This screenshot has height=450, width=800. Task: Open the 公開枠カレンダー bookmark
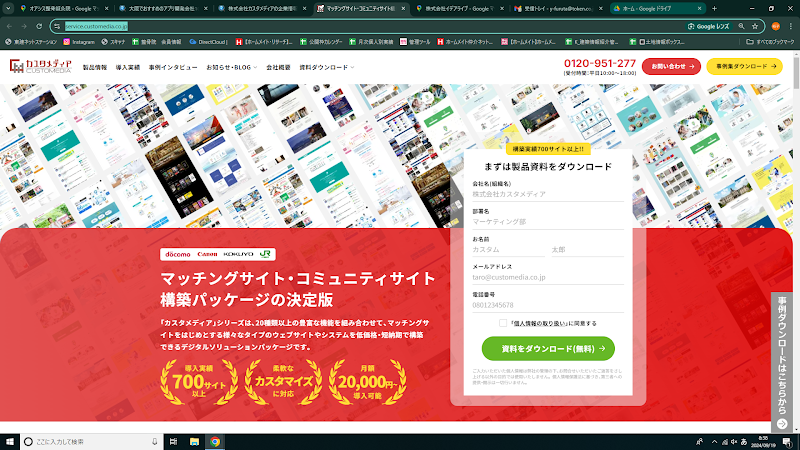click(x=321, y=42)
